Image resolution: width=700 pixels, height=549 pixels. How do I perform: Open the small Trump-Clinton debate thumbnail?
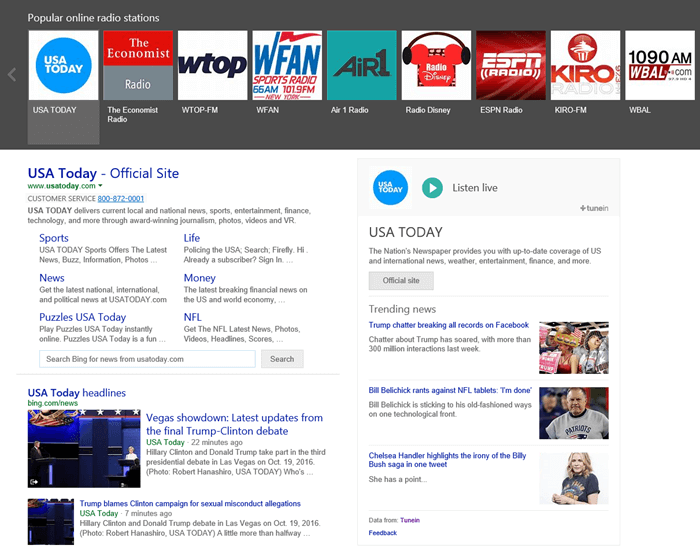(51, 521)
